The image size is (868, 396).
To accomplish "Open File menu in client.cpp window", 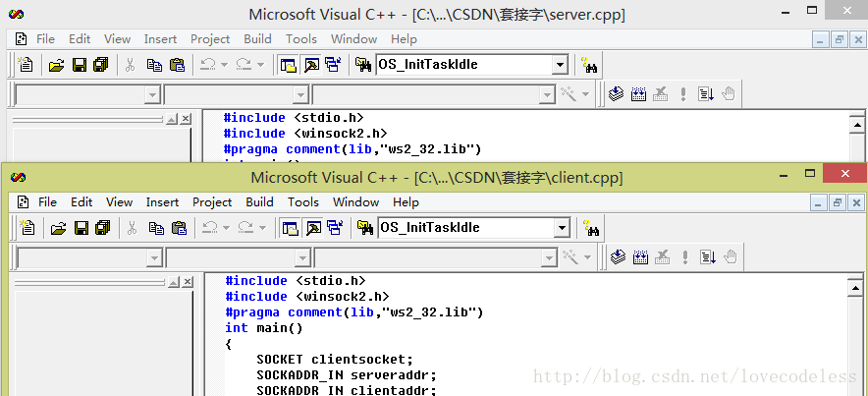I will 47,202.
